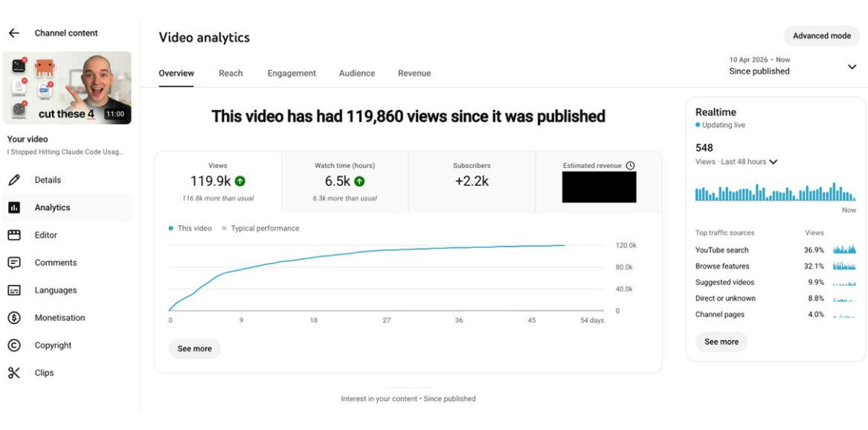Click the back arrow beside Channel content
This screenshot has width=868, height=430.
click(x=14, y=33)
